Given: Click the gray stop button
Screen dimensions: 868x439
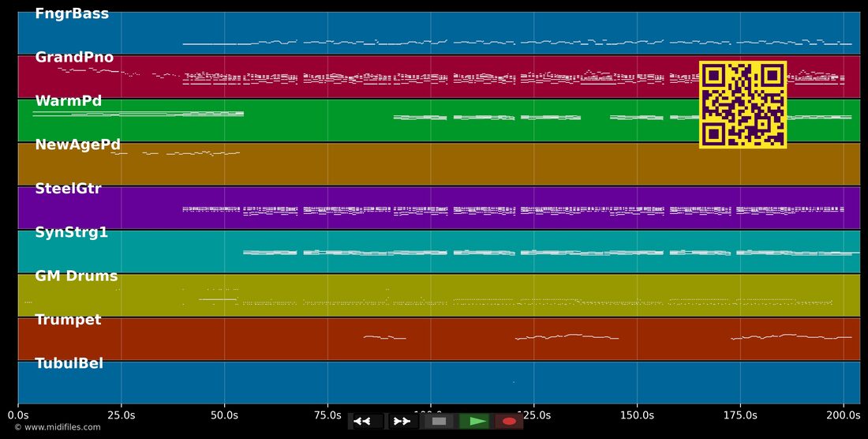Looking at the screenshot, I should pos(439,422).
